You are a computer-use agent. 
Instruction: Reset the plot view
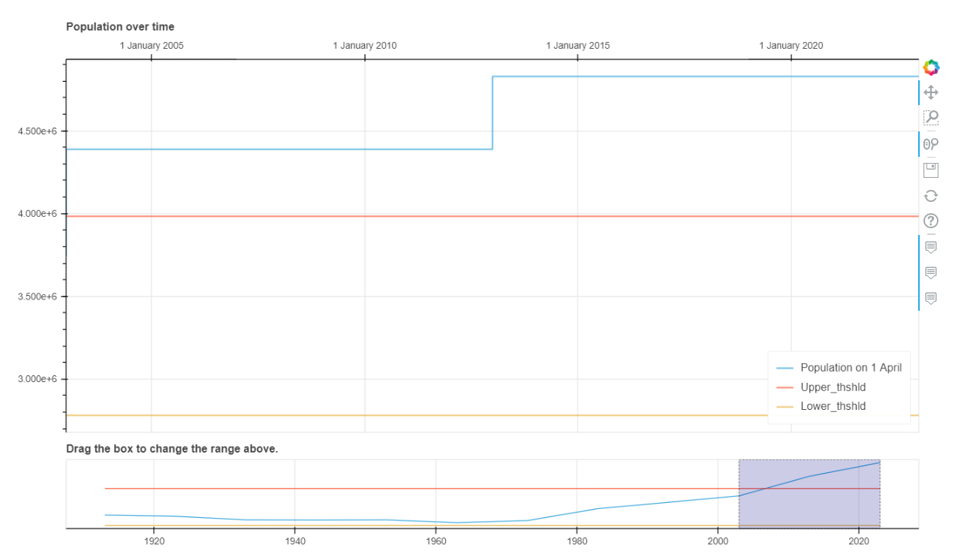[x=931, y=196]
